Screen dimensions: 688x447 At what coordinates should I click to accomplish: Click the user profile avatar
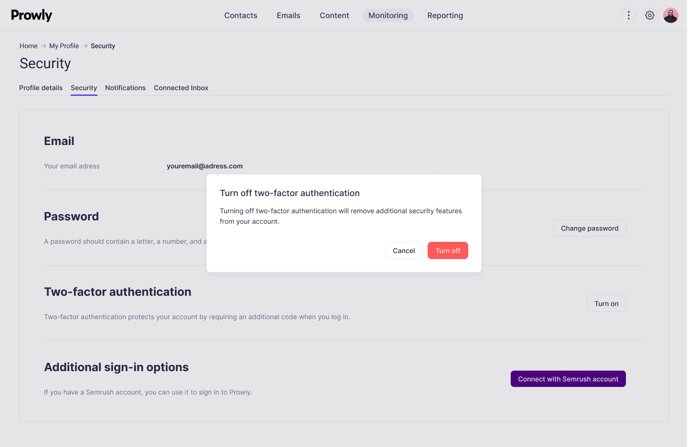click(671, 15)
